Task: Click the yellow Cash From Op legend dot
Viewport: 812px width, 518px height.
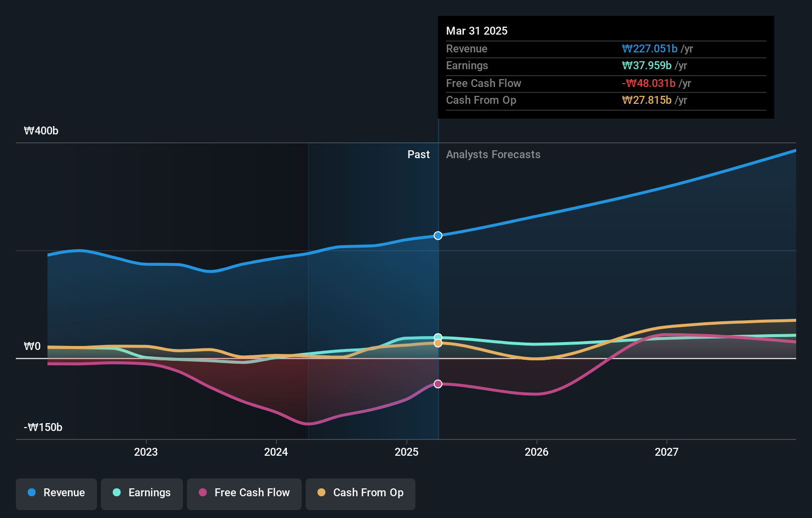Action: [322, 493]
